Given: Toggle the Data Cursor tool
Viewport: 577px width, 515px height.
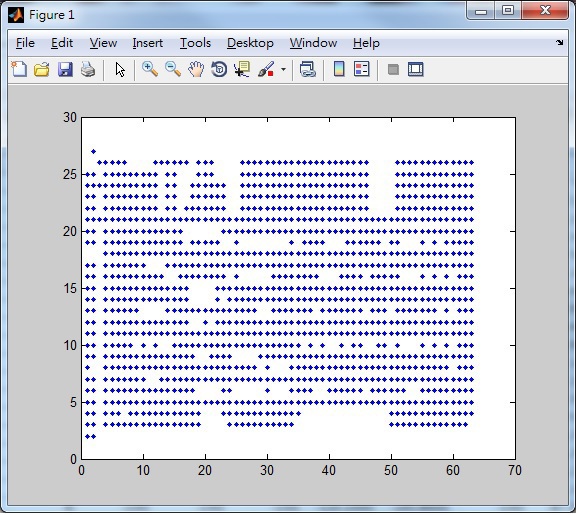Looking at the screenshot, I should coord(242,69).
